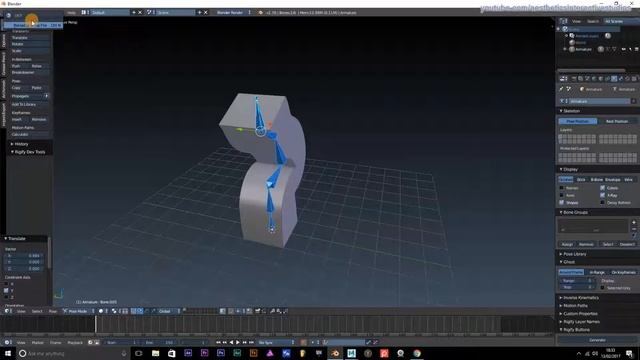Add a new screen layout with plus
The height and width of the screenshot is (360, 640).
pos(134,13)
